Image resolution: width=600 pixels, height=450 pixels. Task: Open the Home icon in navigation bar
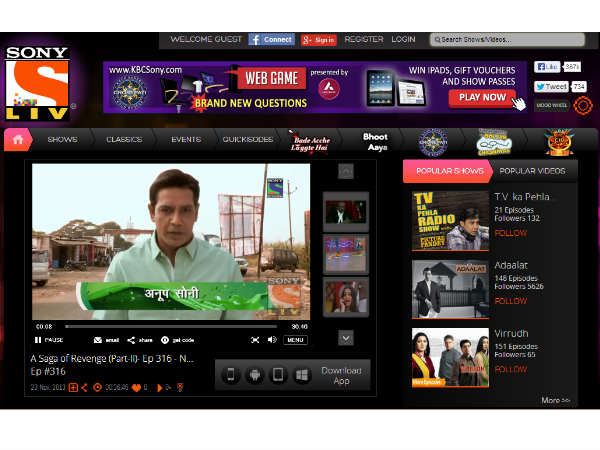tap(18, 140)
